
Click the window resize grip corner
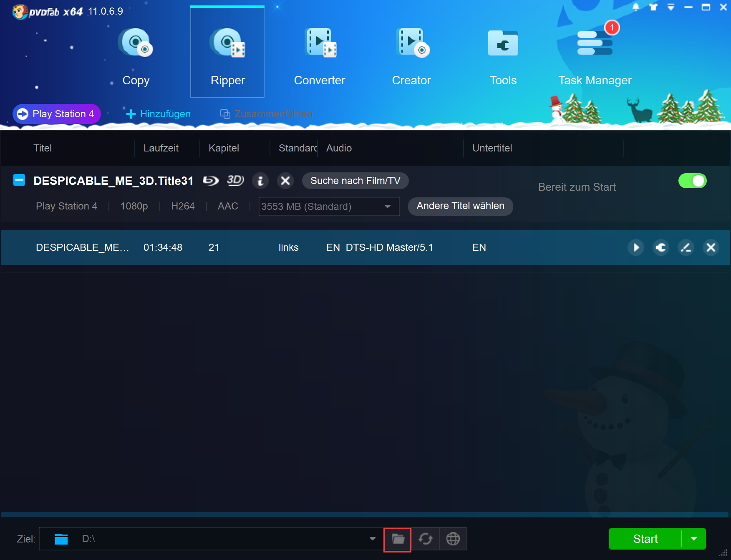(x=723, y=553)
